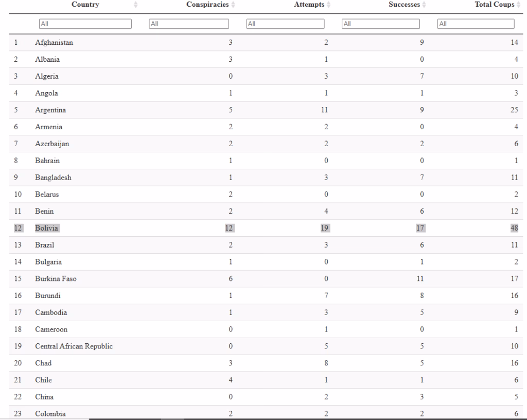Click row number 20 beside Chad
This screenshot has width=527, height=420.
pyautogui.click(x=16, y=363)
